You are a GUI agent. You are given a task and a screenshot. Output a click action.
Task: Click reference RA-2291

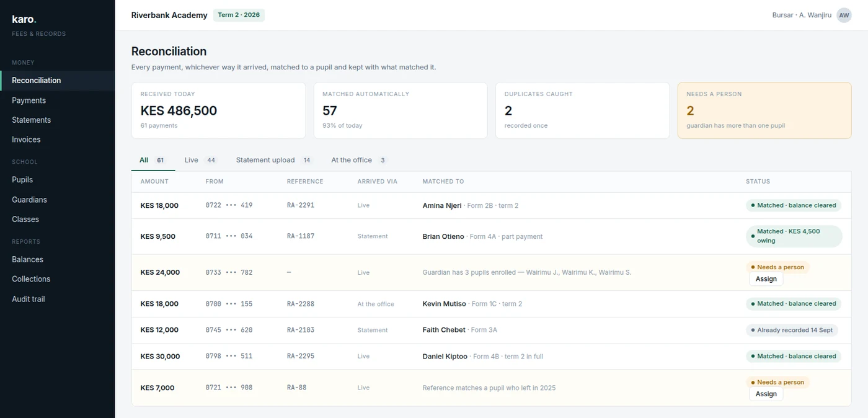pyautogui.click(x=301, y=205)
